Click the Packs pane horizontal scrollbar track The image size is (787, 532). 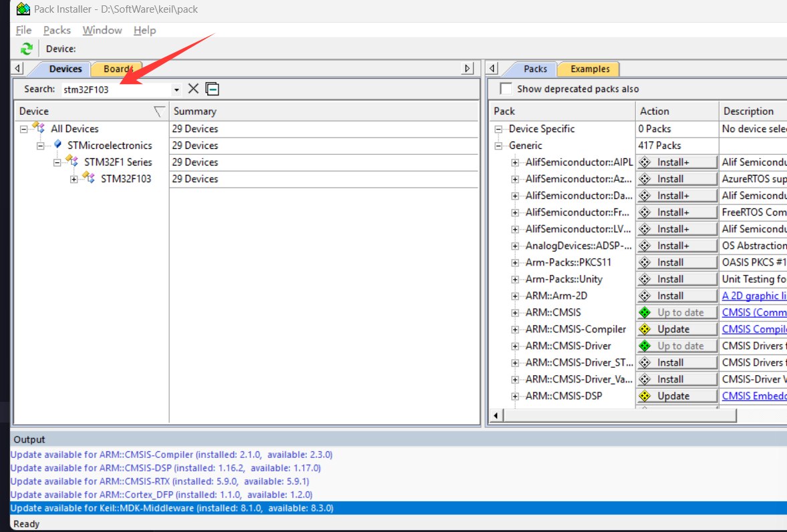pos(762,415)
